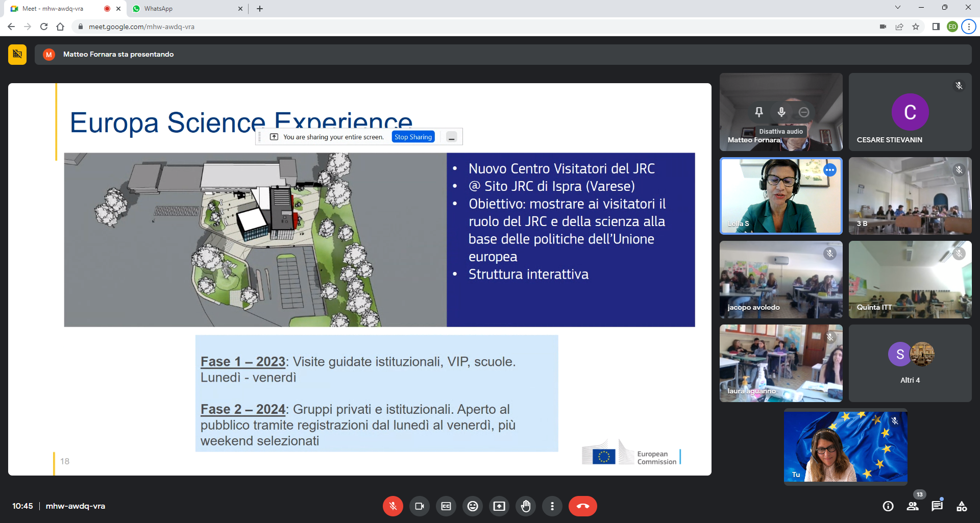Image resolution: width=980 pixels, height=523 pixels.
Task: Select Quinta ITT video tile
Action: tap(910, 280)
